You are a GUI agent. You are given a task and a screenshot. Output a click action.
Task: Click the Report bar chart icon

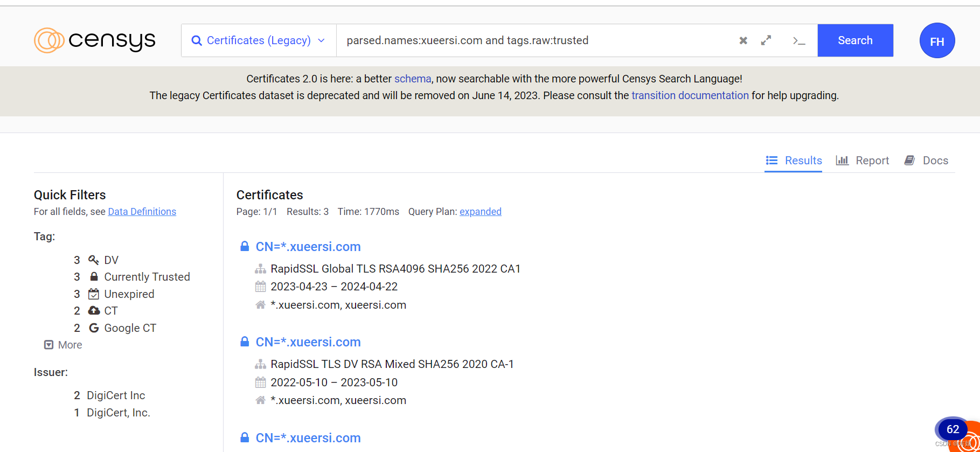click(842, 161)
